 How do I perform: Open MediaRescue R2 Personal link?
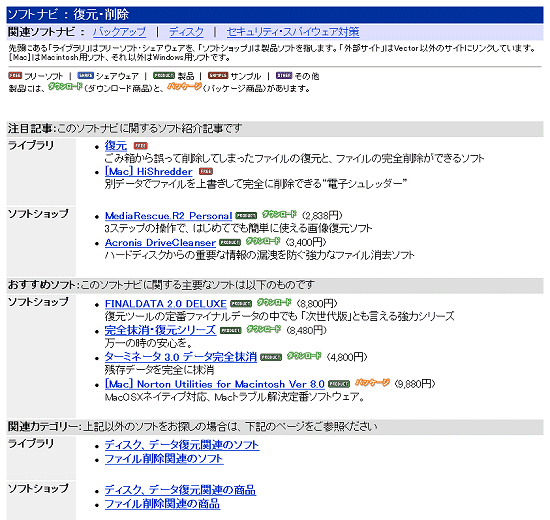168,215
